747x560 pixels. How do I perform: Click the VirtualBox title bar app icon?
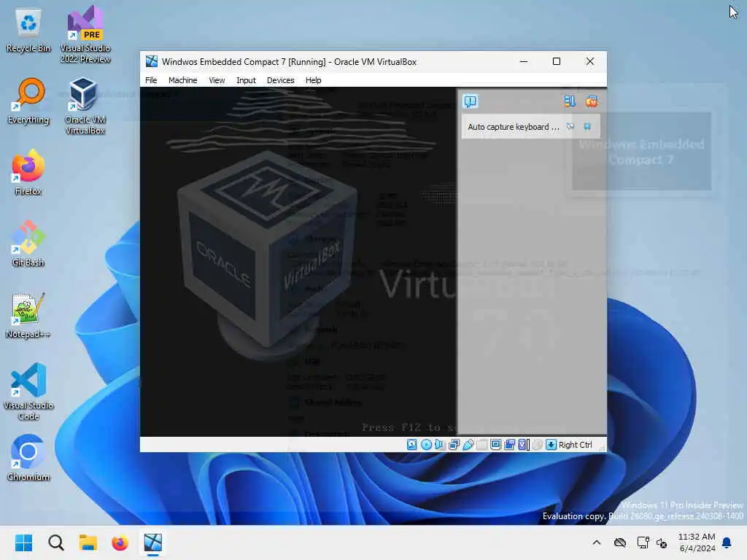152,61
